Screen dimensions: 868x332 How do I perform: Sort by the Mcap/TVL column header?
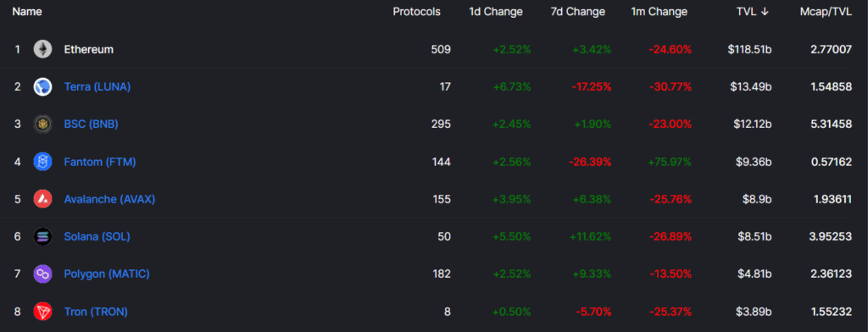pyautogui.click(x=826, y=12)
